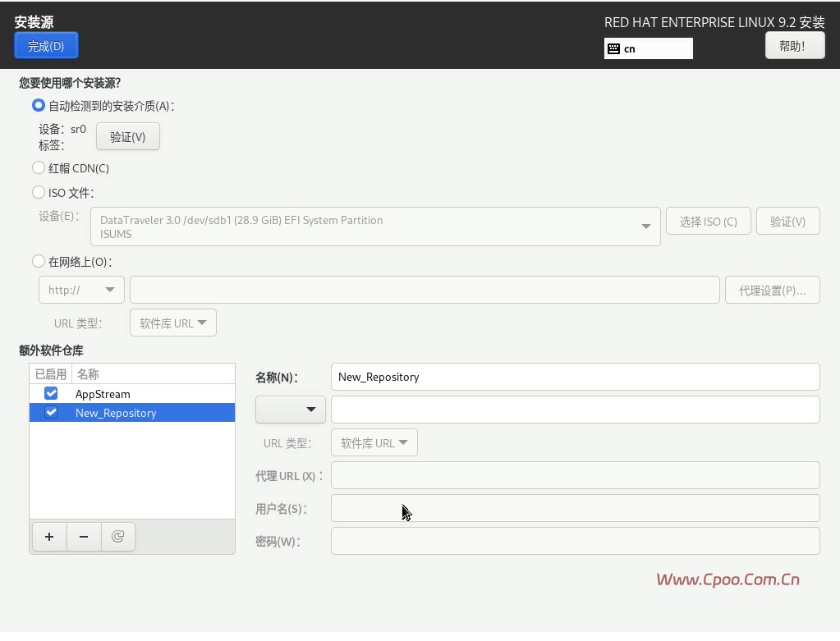The height and width of the screenshot is (641, 840).
Task: Click the 名称(N) repository name field
Action: 576,377
